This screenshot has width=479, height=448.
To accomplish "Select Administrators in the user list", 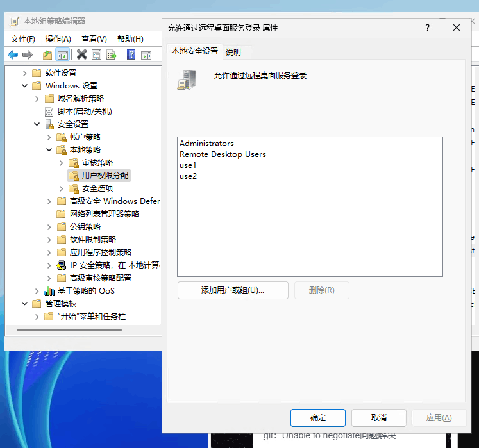I will click(x=207, y=143).
